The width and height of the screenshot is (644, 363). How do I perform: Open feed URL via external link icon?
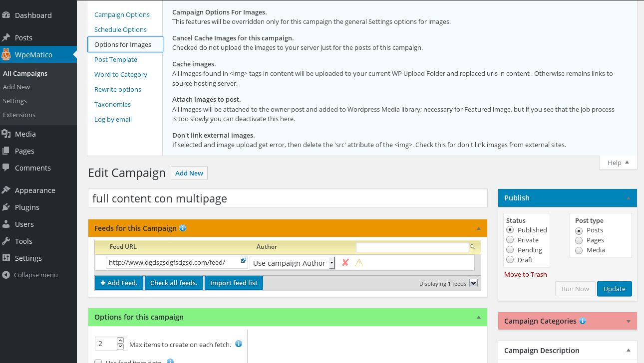point(244,260)
